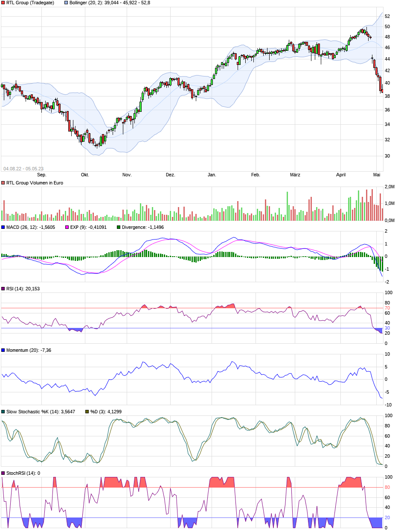Click the Momentum (20) value "-7,36"
Image resolution: width=401 pixels, height=532 pixels.
46,350
